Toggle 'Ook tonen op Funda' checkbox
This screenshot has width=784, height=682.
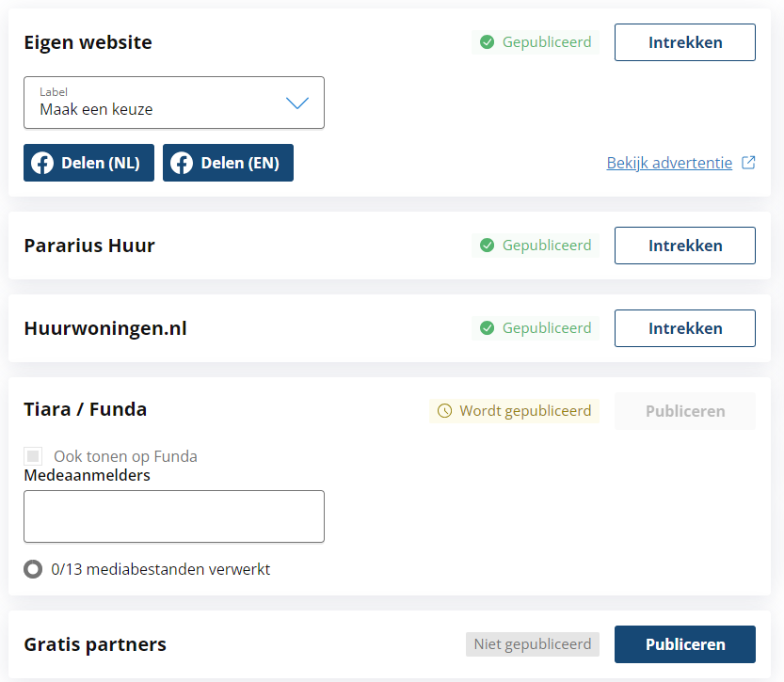tap(33, 456)
